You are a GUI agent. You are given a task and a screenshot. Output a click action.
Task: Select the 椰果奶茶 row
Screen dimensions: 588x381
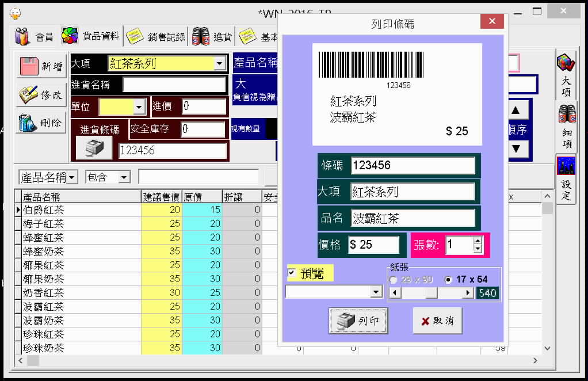pyautogui.click(x=138, y=279)
